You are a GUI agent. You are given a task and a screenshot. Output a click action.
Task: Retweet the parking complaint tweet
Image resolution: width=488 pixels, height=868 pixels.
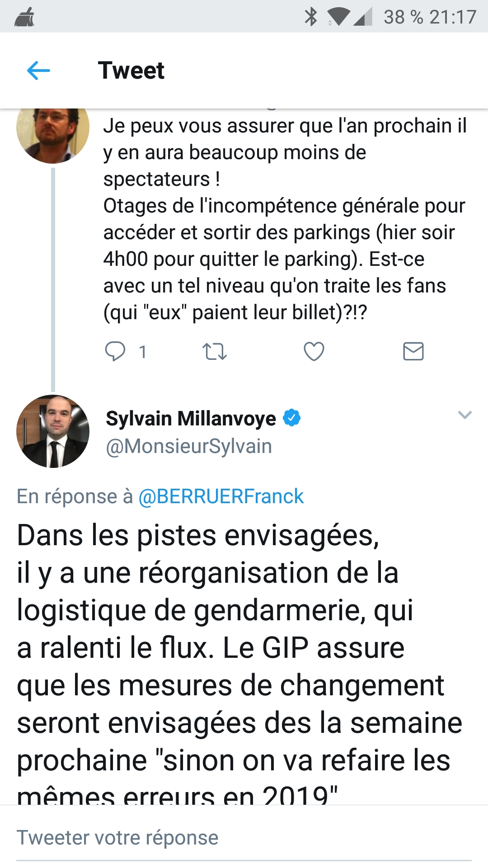pos(215,351)
